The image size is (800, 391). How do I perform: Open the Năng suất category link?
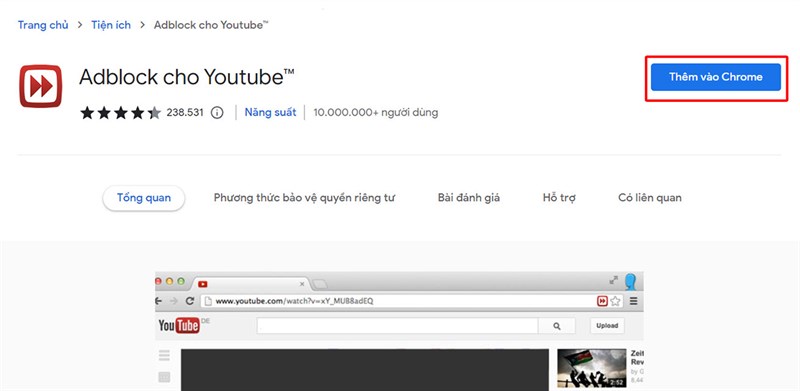pos(270,112)
